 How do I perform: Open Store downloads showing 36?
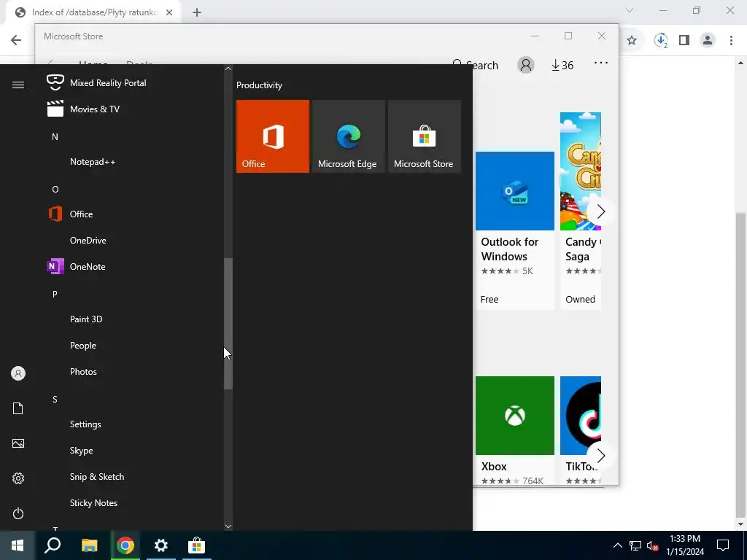[562, 65]
